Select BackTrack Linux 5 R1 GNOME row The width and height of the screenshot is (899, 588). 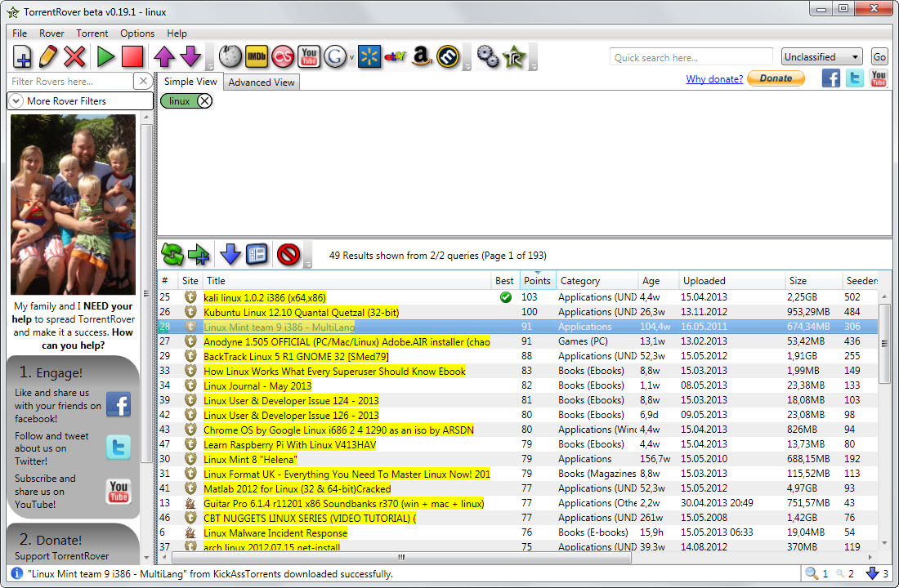tap(517, 356)
